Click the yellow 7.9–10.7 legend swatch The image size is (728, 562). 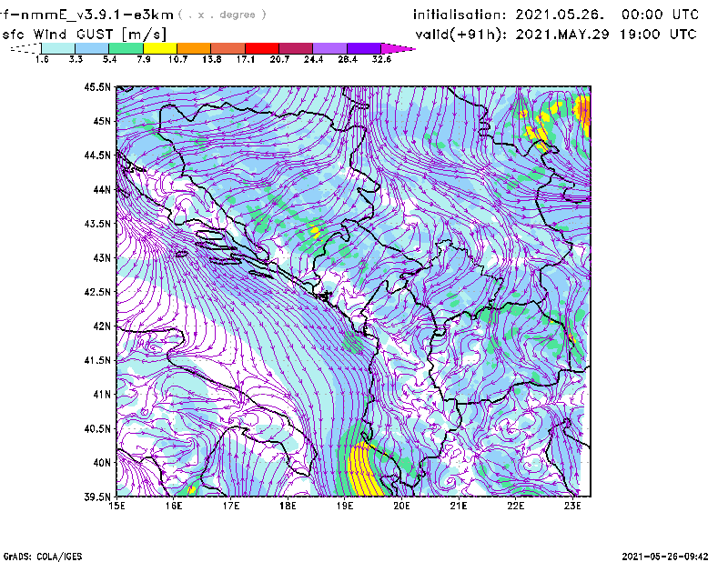[160, 48]
